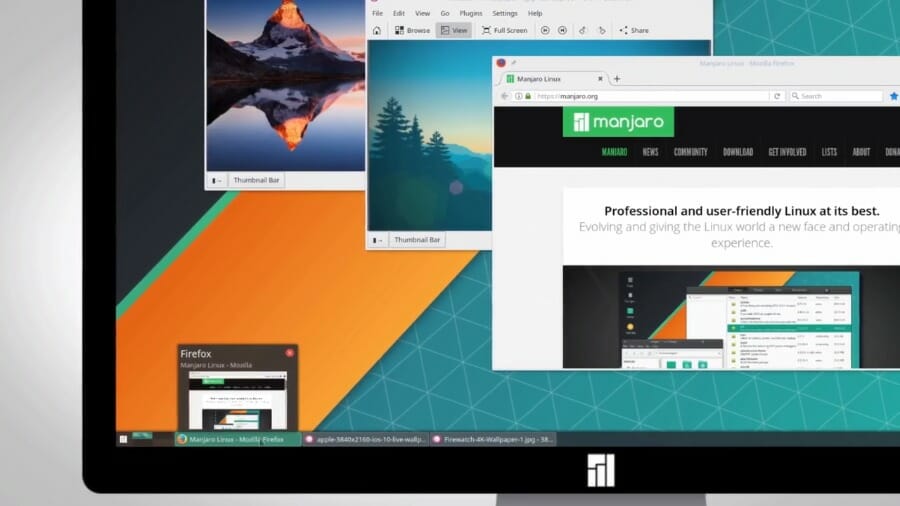Go to previous image arrow icon
Screen dimensions: 900x506
545,30
